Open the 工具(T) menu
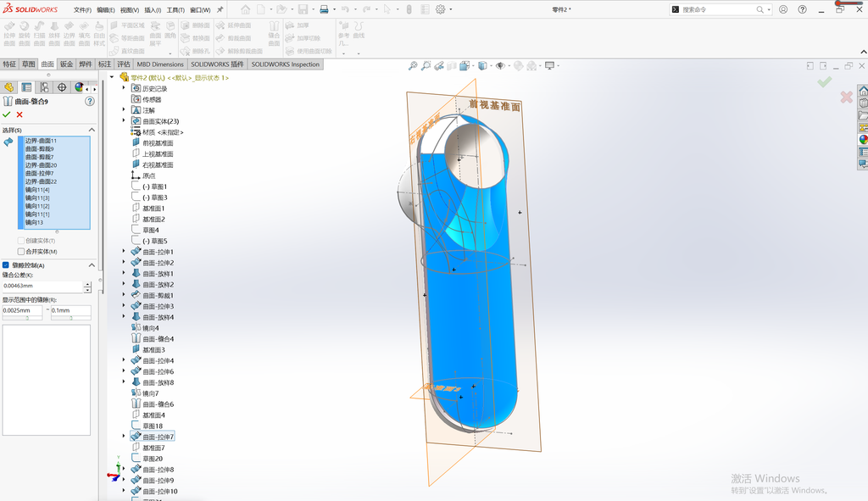 [175, 10]
